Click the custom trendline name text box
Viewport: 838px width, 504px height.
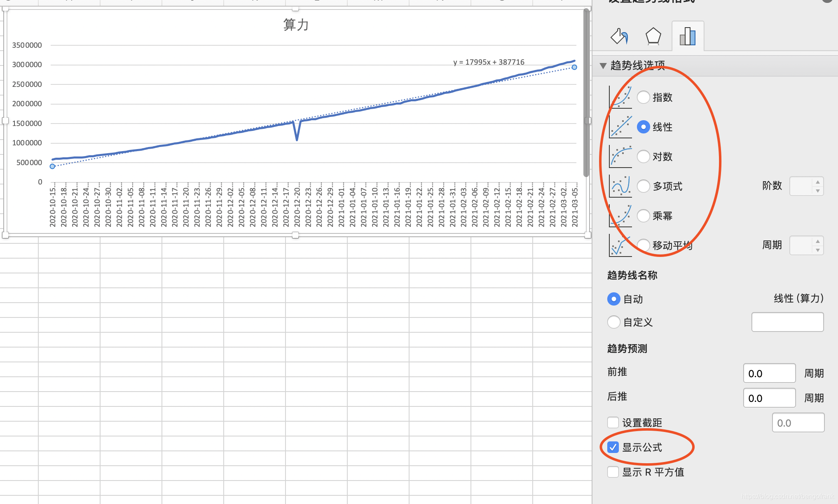tap(787, 322)
